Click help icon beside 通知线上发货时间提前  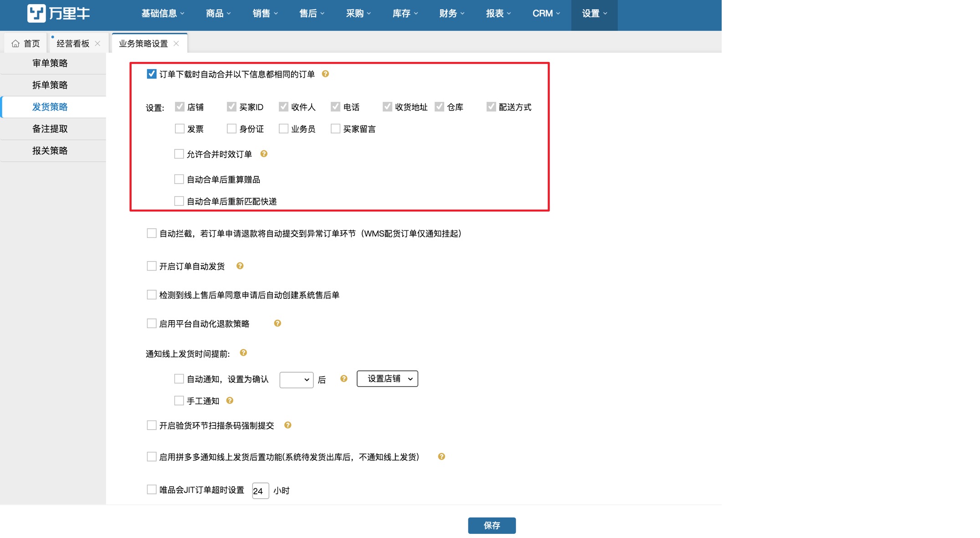tap(243, 353)
